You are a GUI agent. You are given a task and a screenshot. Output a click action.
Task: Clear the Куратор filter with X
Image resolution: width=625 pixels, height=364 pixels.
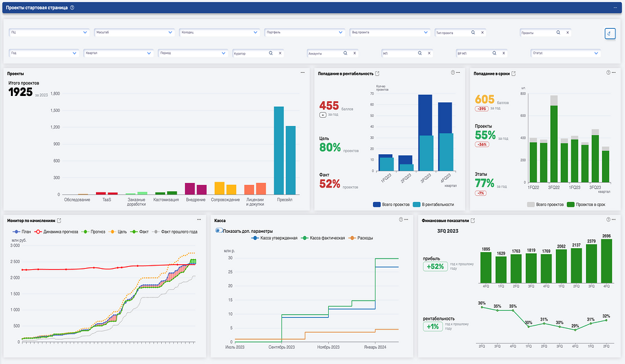click(x=280, y=52)
